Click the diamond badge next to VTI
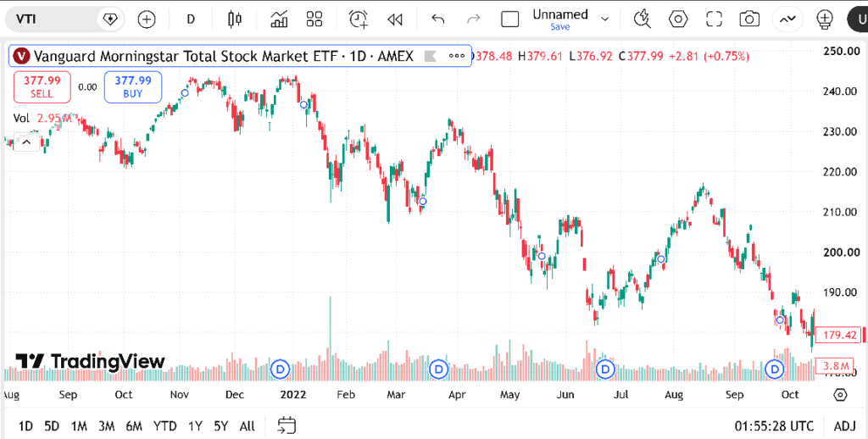The height and width of the screenshot is (439, 868). click(x=109, y=19)
